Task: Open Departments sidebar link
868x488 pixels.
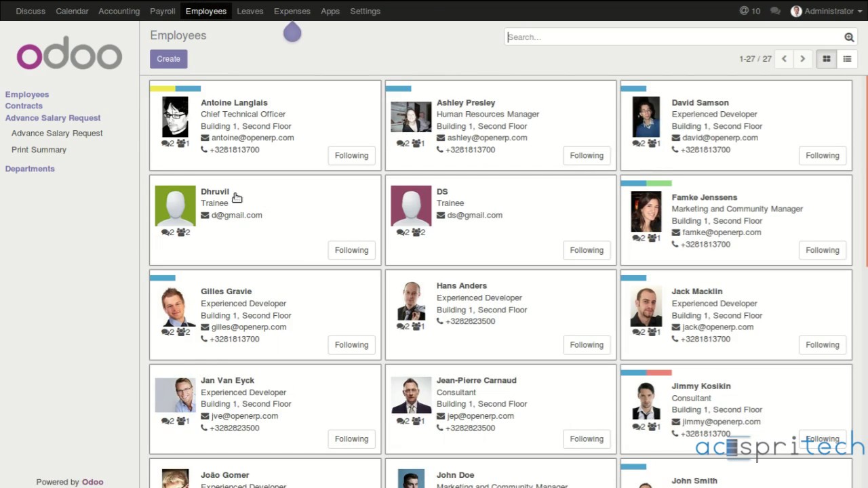Action: point(30,169)
